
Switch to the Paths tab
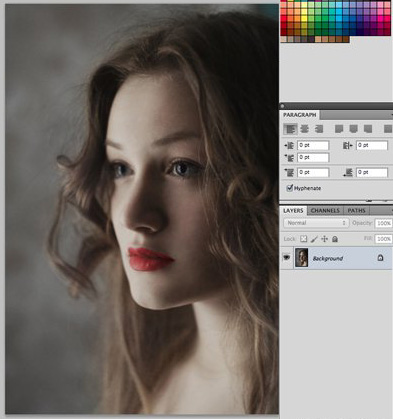tap(356, 211)
